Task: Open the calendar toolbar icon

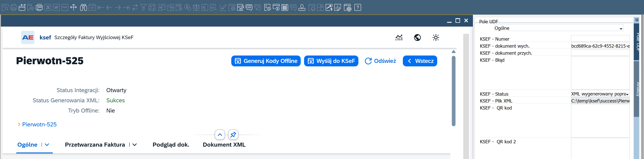Action: tap(285, 8)
